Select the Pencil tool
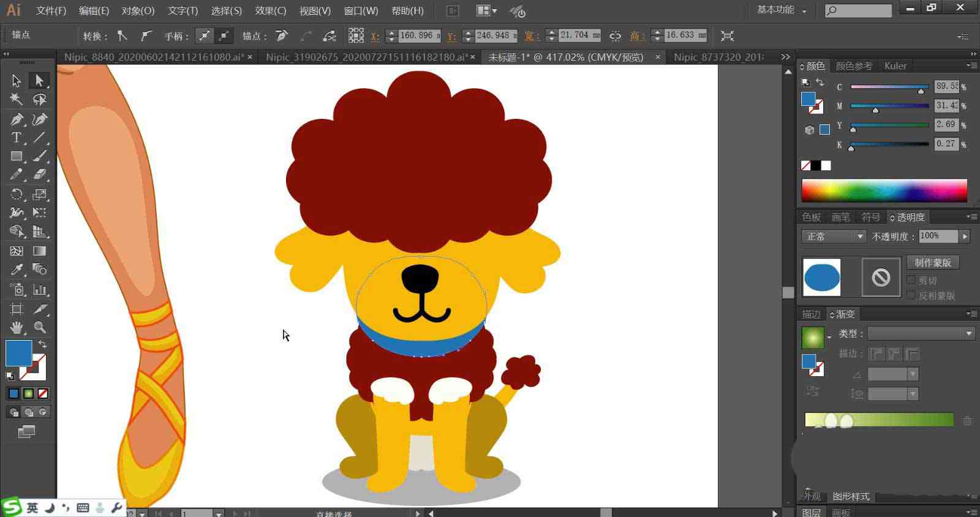 coord(16,175)
